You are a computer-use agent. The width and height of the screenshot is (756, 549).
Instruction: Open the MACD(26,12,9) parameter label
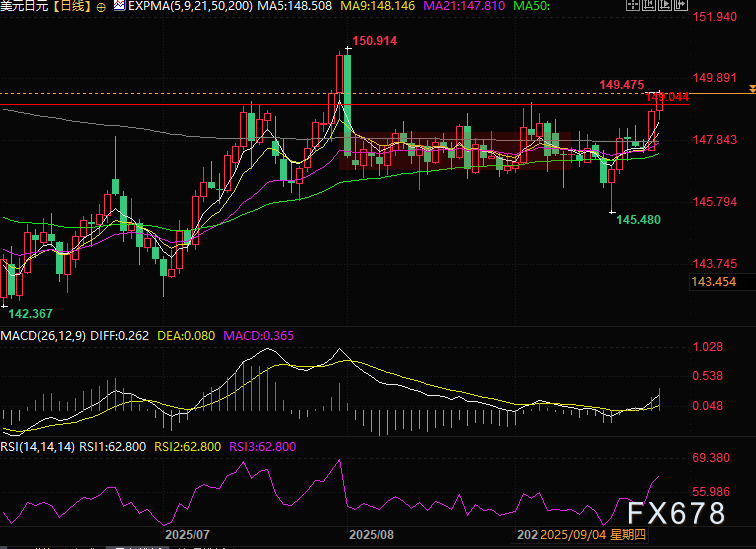[x=44, y=336]
